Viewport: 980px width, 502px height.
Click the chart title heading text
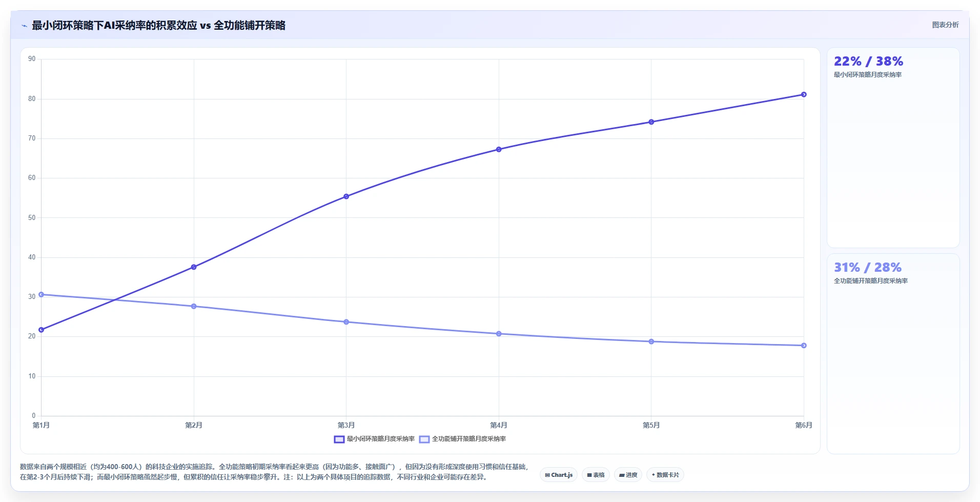click(158, 25)
